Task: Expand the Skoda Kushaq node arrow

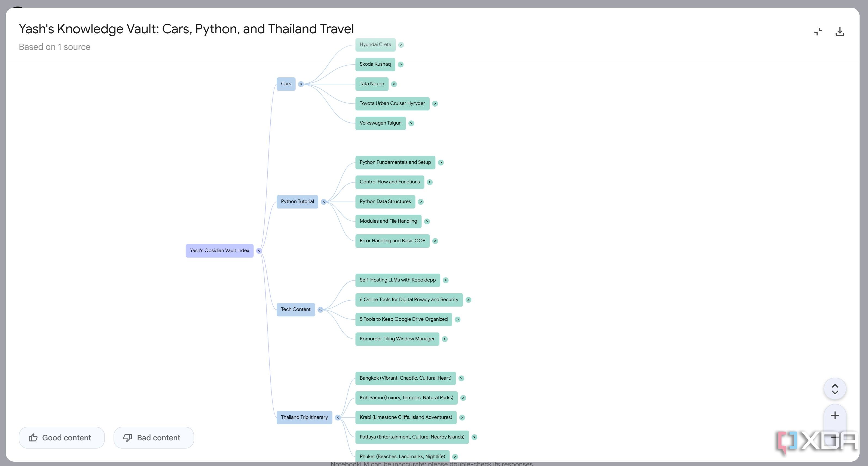Action: tap(401, 64)
